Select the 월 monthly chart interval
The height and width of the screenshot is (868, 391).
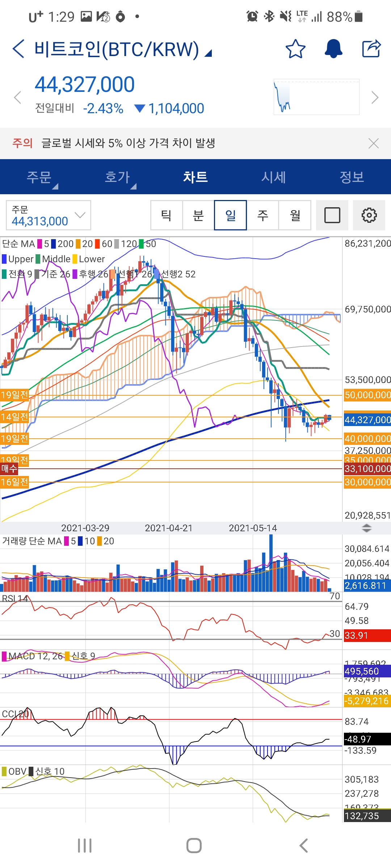[295, 215]
